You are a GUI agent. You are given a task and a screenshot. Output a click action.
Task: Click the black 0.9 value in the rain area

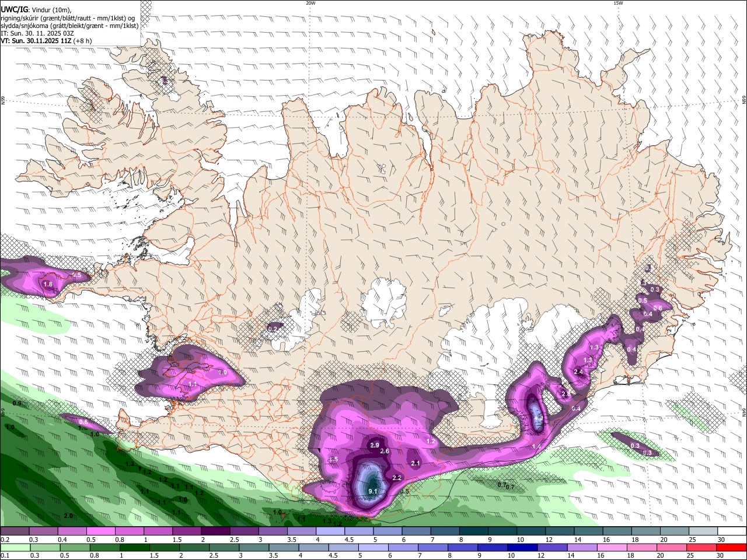17,403
